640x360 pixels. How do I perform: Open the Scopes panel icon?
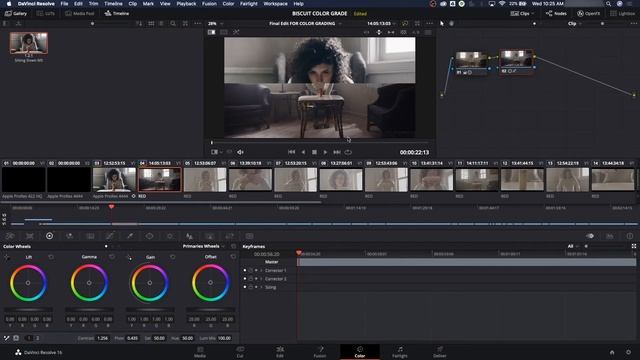(x=610, y=236)
